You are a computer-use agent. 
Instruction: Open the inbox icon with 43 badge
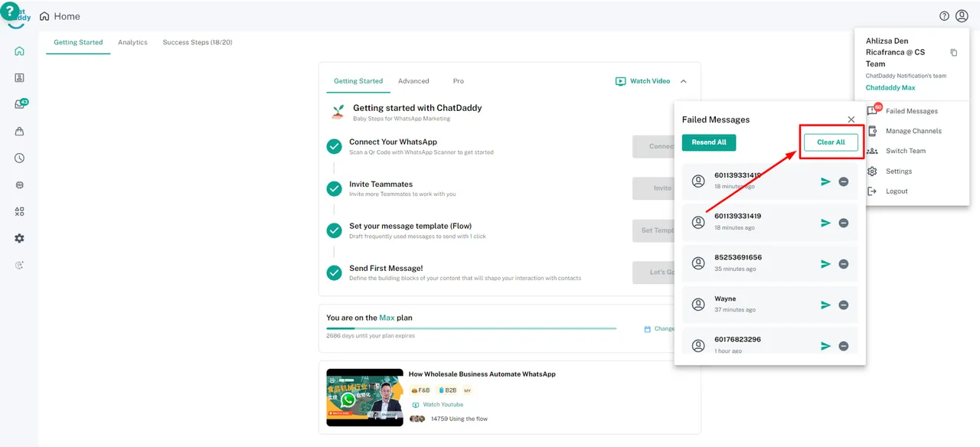20,105
